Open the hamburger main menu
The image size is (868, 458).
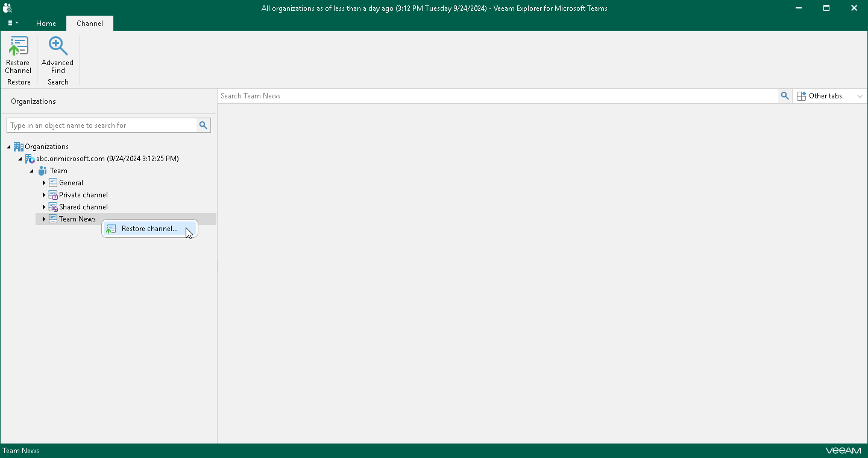coord(12,23)
